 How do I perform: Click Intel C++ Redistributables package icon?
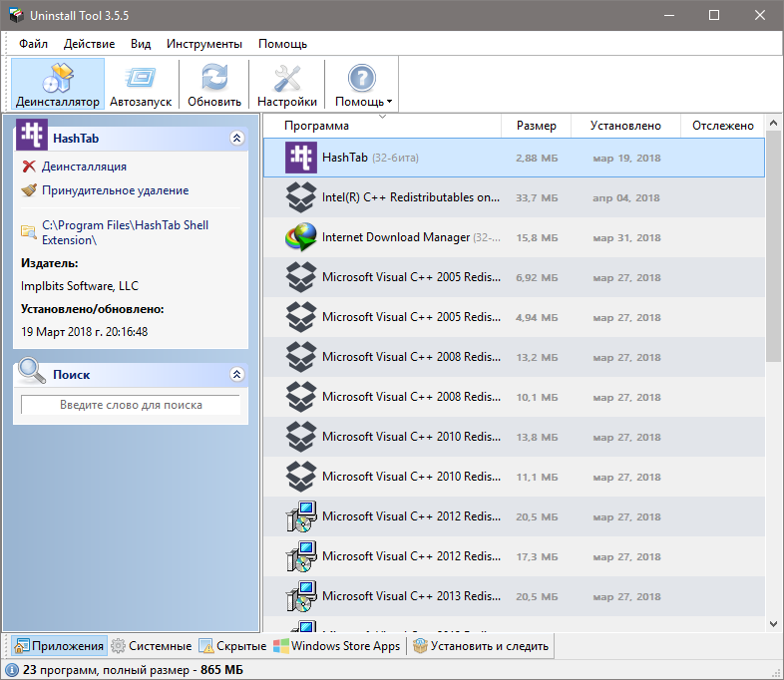[301, 197]
